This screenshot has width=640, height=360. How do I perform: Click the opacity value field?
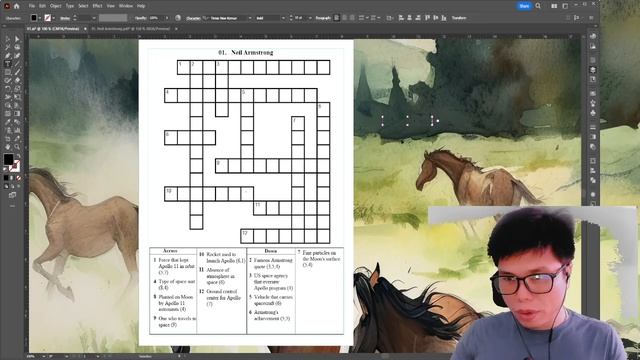click(156, 18)
